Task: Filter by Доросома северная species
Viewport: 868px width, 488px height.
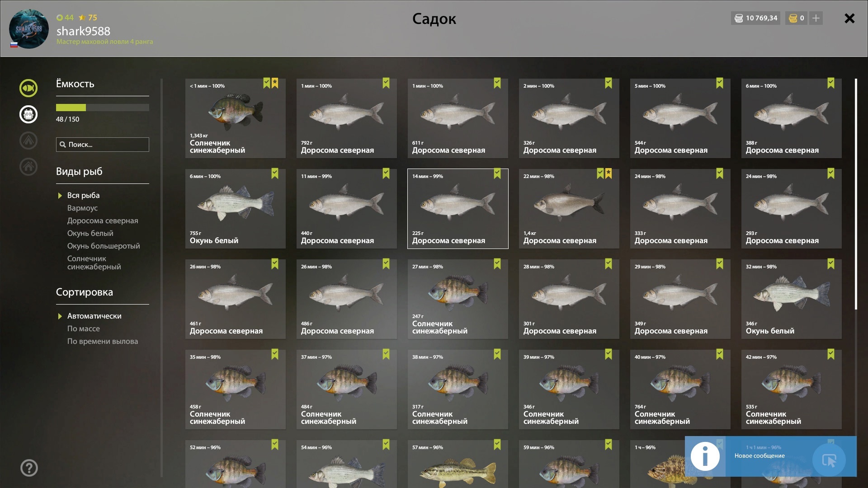Action: tap(103, 221)
